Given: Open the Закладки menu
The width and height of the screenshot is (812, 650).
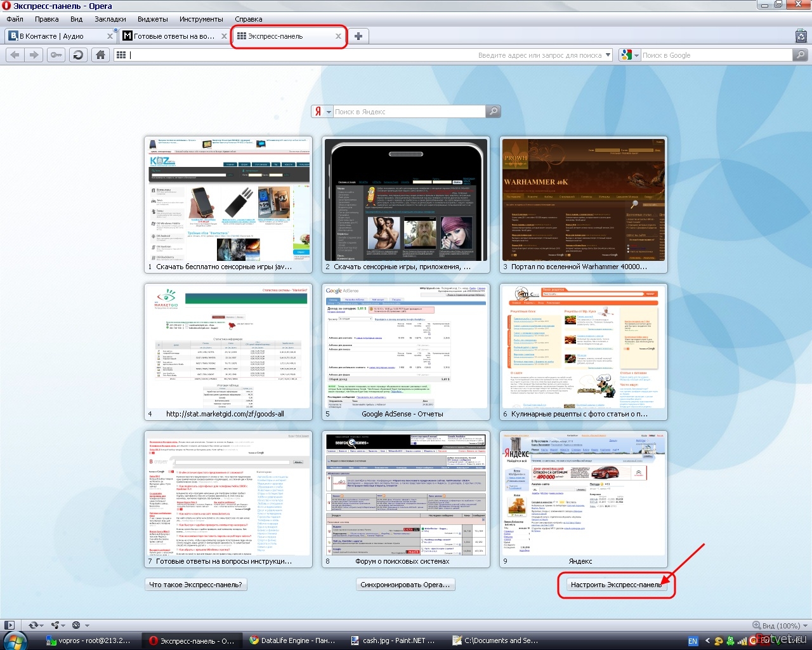Looking at the screenshot, I should pyautogui.click(x=110, y=19).
